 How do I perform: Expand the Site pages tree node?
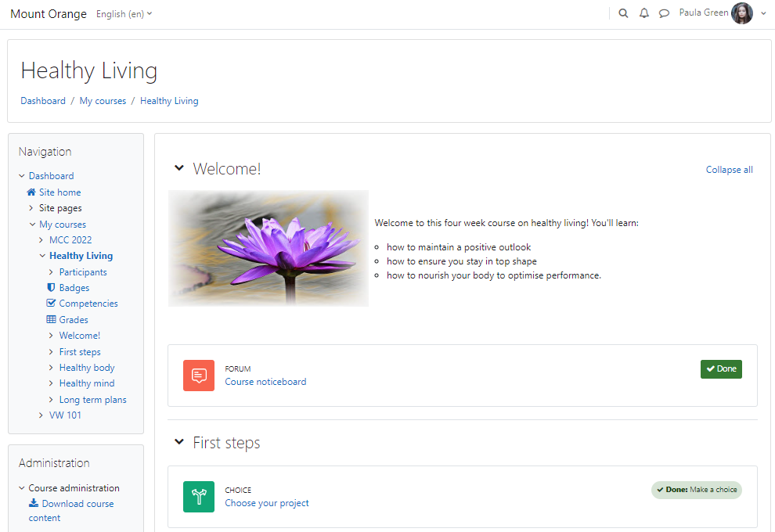tap(31, 208)
